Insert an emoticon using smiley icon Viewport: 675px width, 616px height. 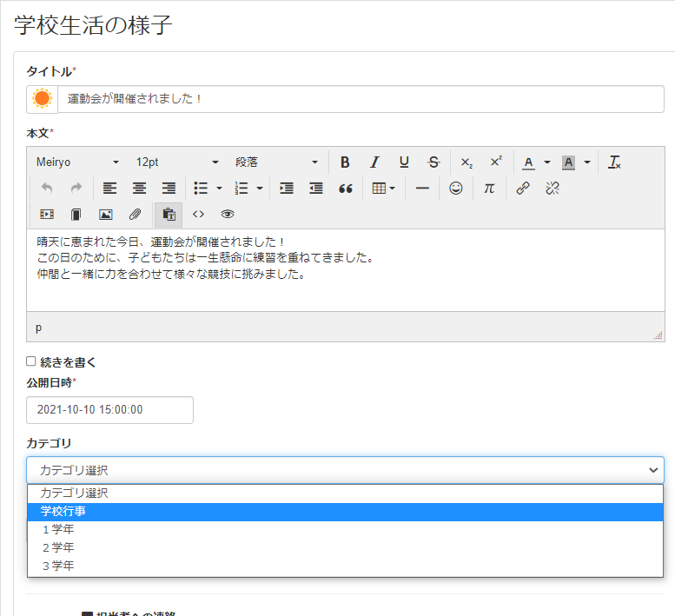pyautogui.click(x=455, y=188)
